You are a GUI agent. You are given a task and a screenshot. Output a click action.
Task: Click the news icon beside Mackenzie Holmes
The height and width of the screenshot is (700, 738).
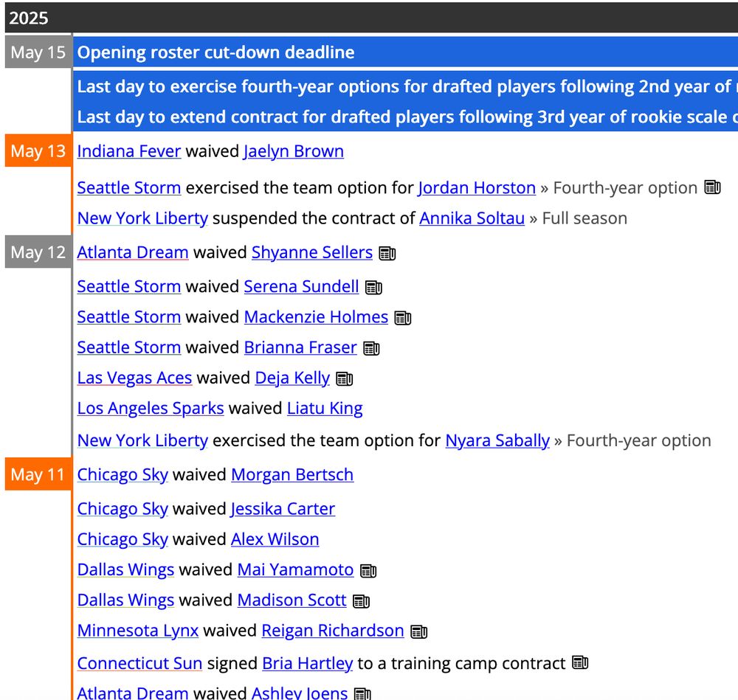tap(402, 317)
